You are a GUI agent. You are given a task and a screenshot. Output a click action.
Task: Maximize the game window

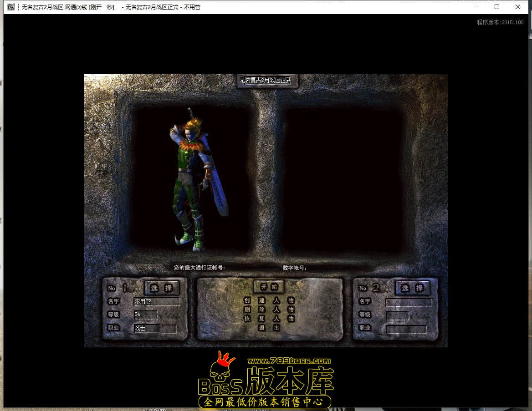497,7
